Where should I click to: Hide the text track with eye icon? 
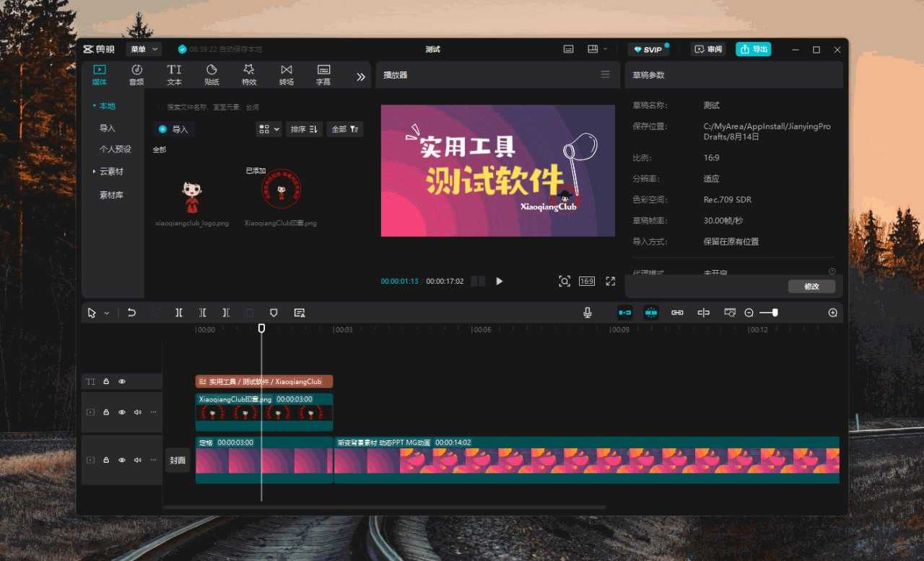coord(122,382)
